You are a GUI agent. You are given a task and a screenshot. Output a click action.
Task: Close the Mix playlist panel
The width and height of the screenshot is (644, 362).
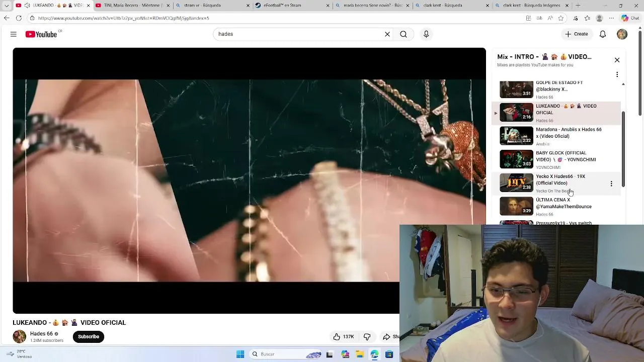617,60
